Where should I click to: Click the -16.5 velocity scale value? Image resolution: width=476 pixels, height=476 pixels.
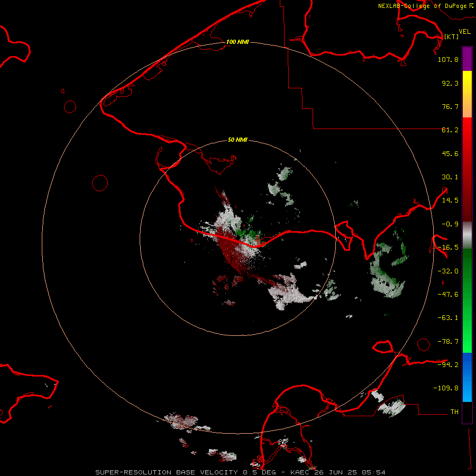(448, 248)
